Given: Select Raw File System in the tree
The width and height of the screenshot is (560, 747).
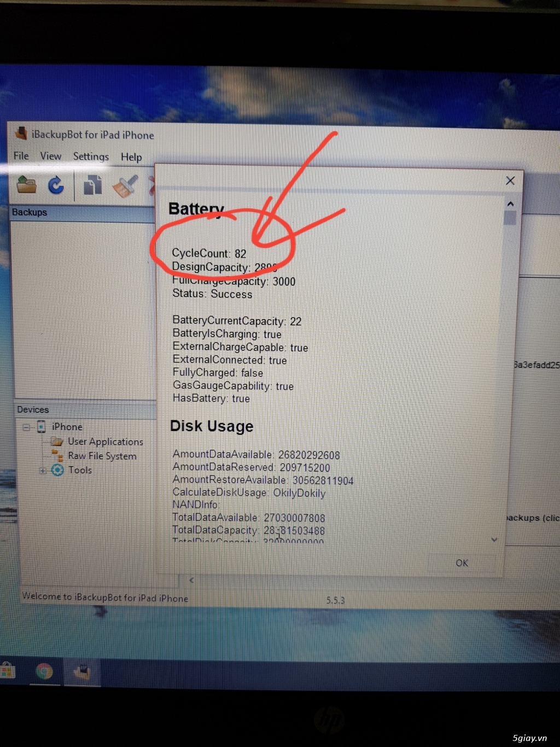Looking at the screenshot, I should click(x=102, y=456).
